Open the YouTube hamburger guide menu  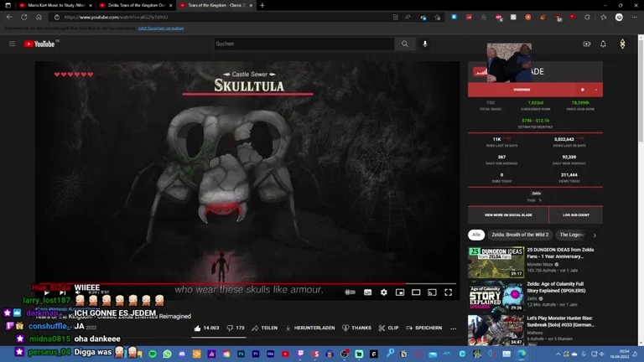click(x=12, y=44)
